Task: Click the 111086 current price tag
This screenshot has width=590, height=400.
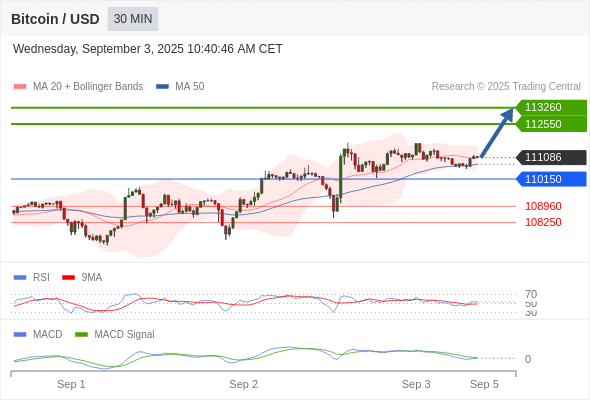Action: pos(551,157)
